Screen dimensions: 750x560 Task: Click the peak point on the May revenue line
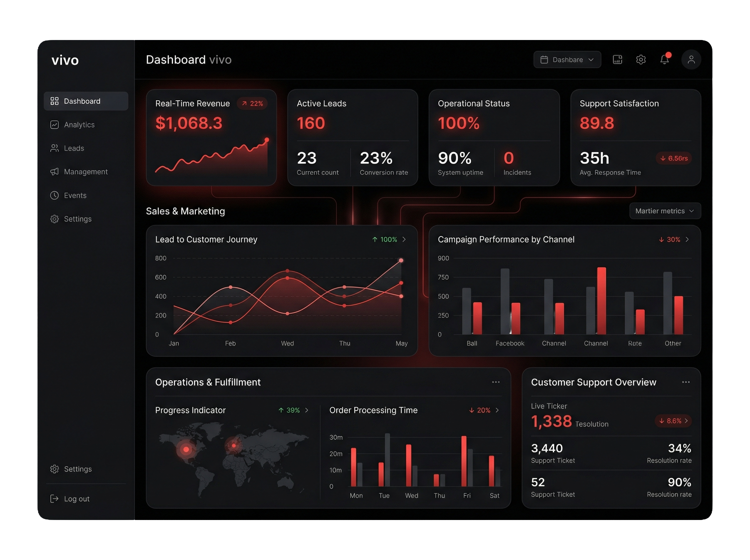(x=401, y=260)
